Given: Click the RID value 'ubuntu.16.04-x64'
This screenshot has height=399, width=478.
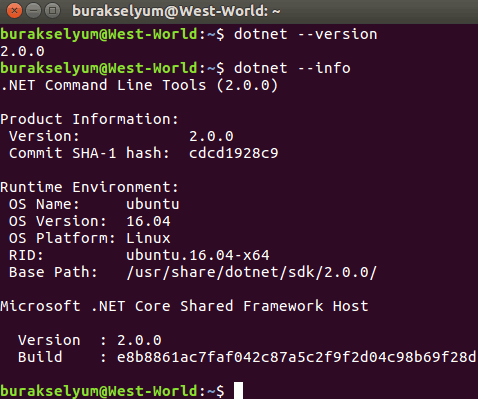Looking at the screenshot, I should click(x=198, y=255).
